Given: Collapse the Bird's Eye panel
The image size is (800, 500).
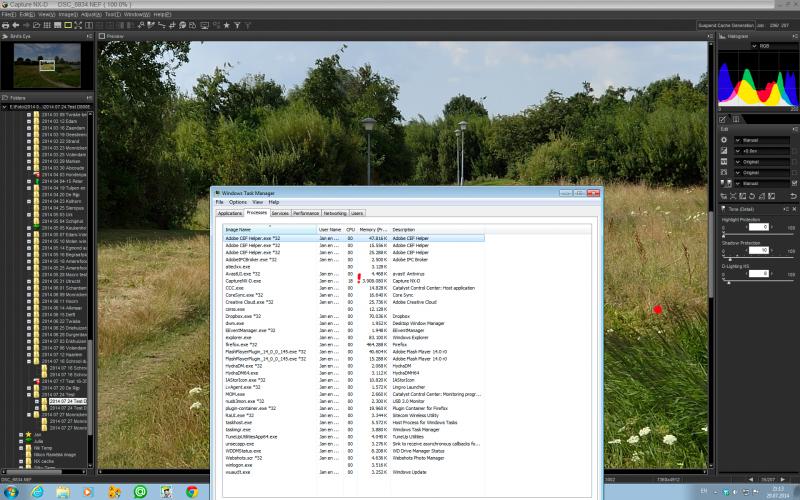Looking at the screenshot, I should pyautogui.click(x=89, y=36).
